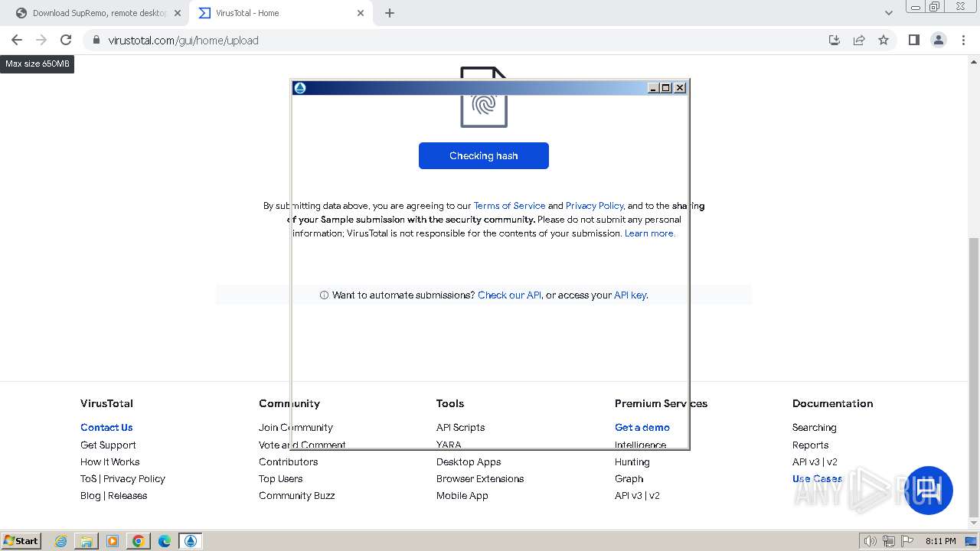Viewport: 980px width, 551px height.
Task: Launch Internet Explorer from taskbar
Action: pos(60,541)
